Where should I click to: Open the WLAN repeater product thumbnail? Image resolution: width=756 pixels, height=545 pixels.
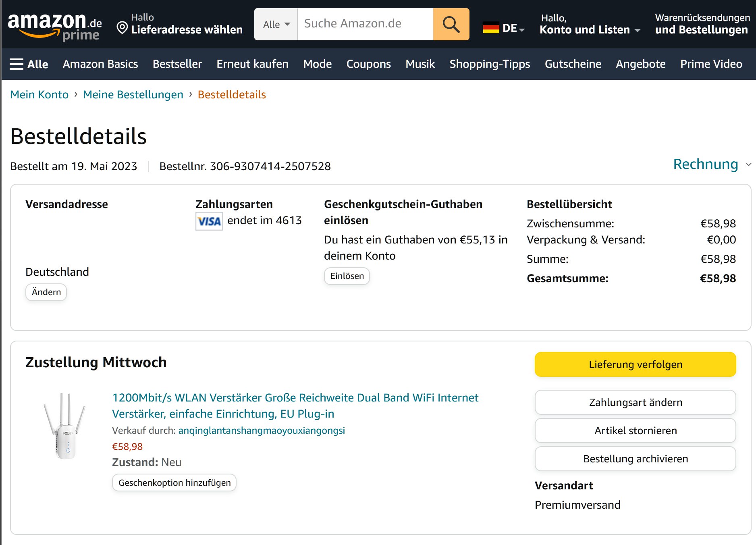point(64,426)
